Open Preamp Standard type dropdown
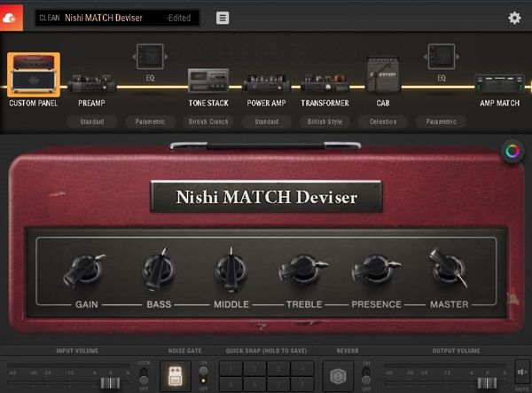 (x=92, y=122)
